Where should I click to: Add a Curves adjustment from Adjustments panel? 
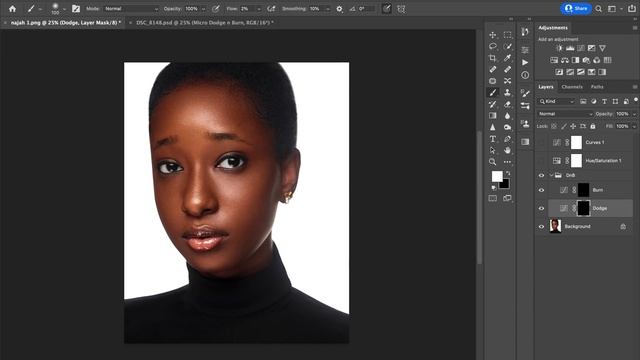(x=580, y=48)
